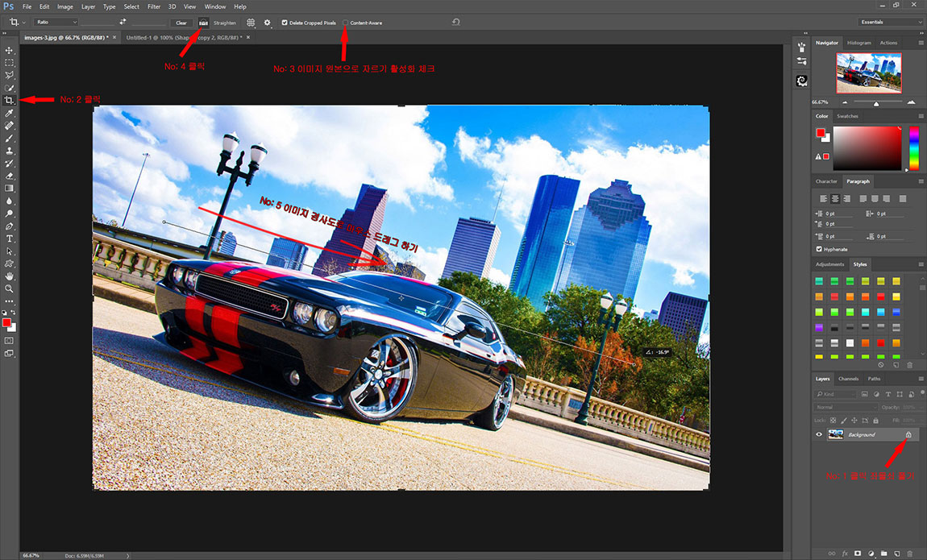This screenshot has width=927, height=560.
Task: Select the Crop tool in toolbox
Action: point(9,101)
